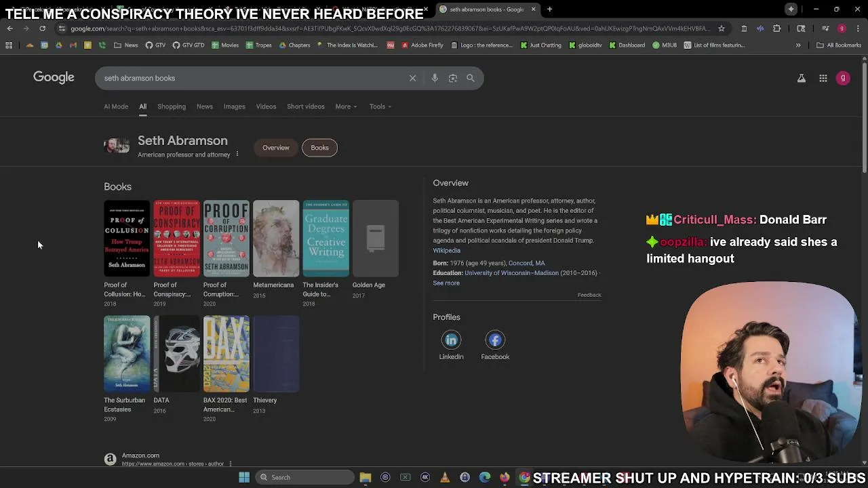Open the Metamericana book cover
The image size is (868, 488).
(276, 239)
